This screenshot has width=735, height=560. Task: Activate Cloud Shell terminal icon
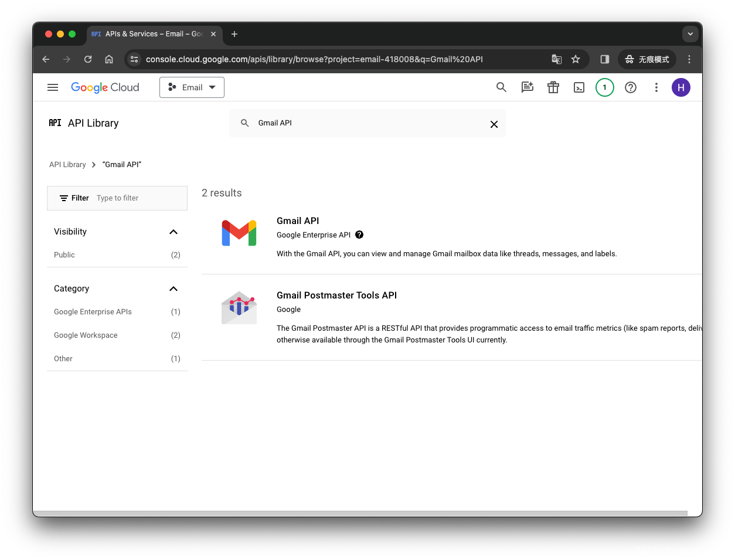click(x=579, y=87)
